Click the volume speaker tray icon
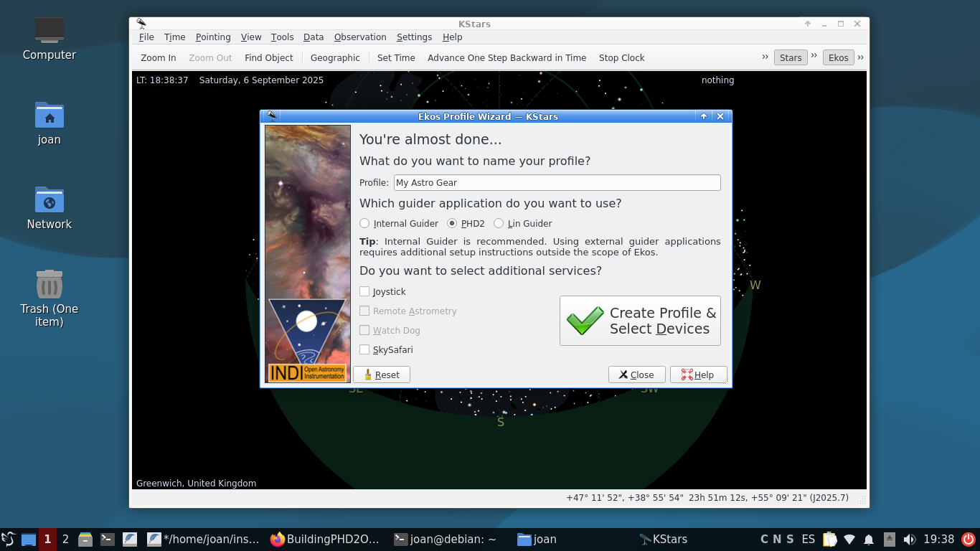 click(x=909, y=540)
